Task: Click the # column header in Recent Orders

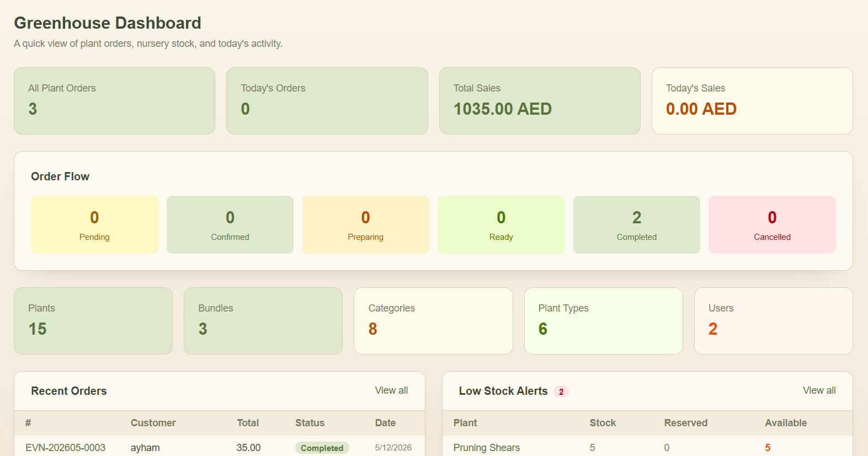Action: [x=28, y=423]
